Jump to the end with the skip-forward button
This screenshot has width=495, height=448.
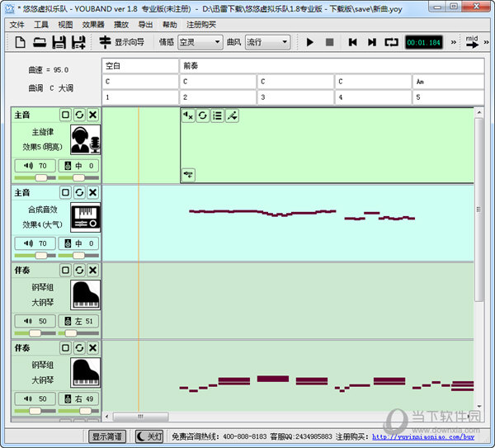click(372, 42)
